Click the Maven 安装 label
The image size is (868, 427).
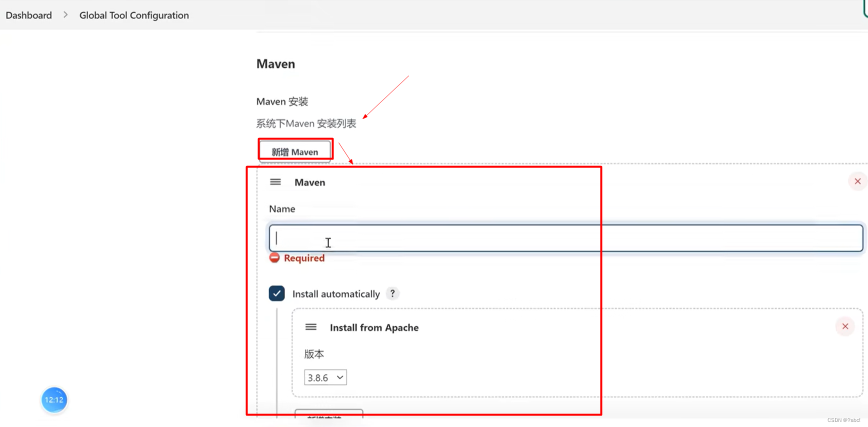click(x=282, y=101)
